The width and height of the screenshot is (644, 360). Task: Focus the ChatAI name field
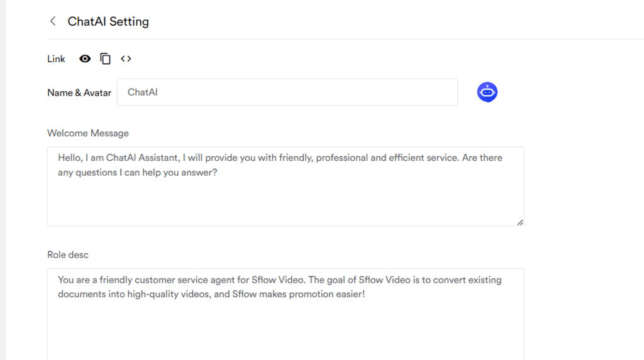tap(287, 92)
